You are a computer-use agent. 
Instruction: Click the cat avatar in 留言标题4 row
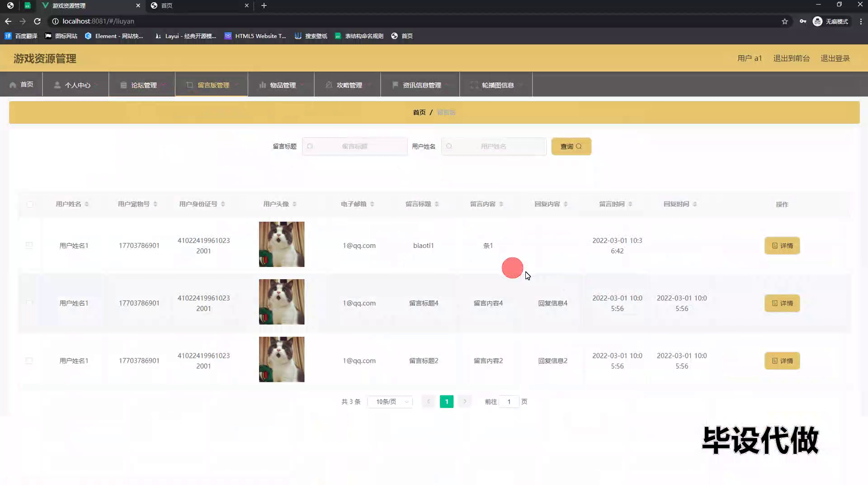coord(282,302)
